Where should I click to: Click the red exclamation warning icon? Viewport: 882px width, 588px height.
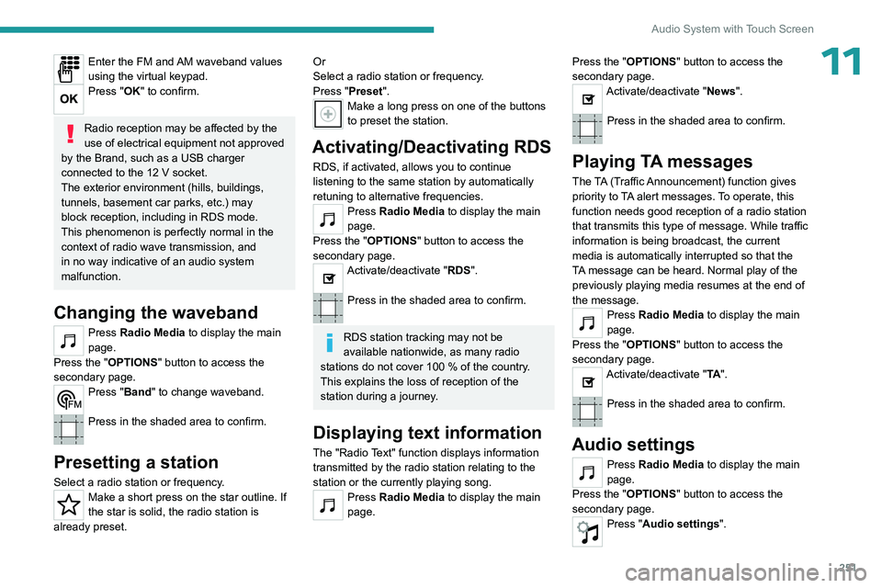pos(71,134)
